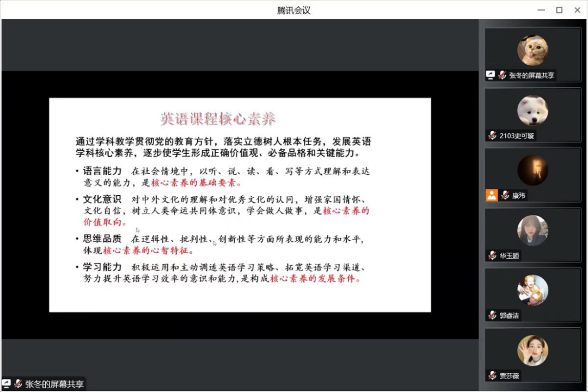
Task: Click the muted microphone icon beside 华玉颖
Action: click(x=492, y=255)
